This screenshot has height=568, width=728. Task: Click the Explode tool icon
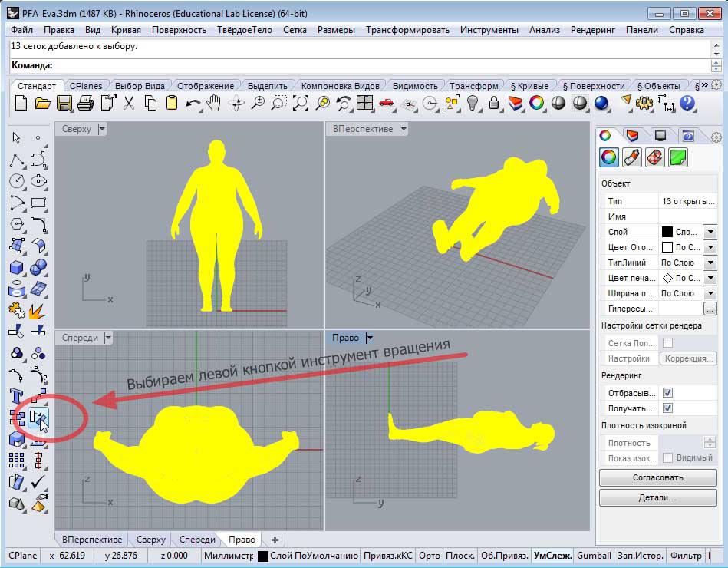[x=38, y=310]
